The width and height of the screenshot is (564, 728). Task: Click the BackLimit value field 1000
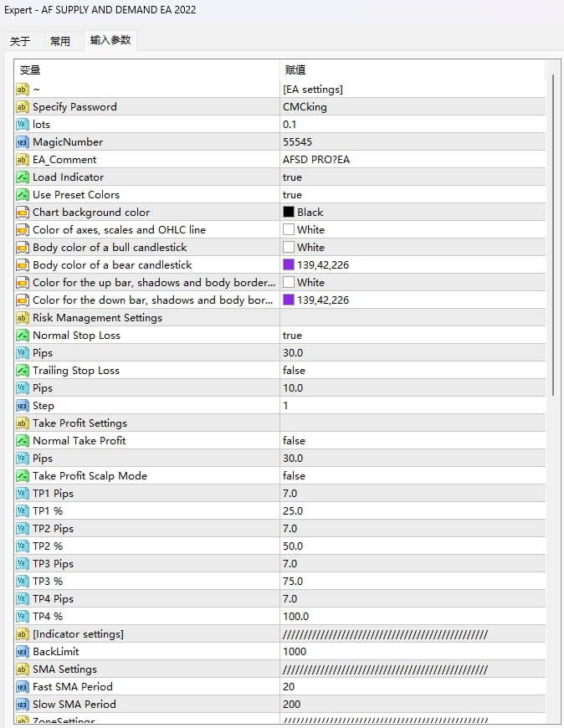(x=295, y=652)
